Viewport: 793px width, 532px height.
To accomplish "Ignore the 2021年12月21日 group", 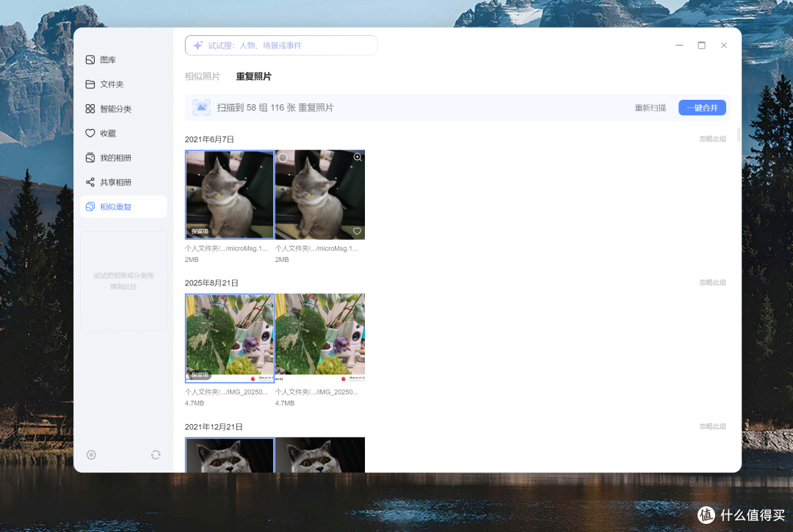I will [x=712, y=426].
